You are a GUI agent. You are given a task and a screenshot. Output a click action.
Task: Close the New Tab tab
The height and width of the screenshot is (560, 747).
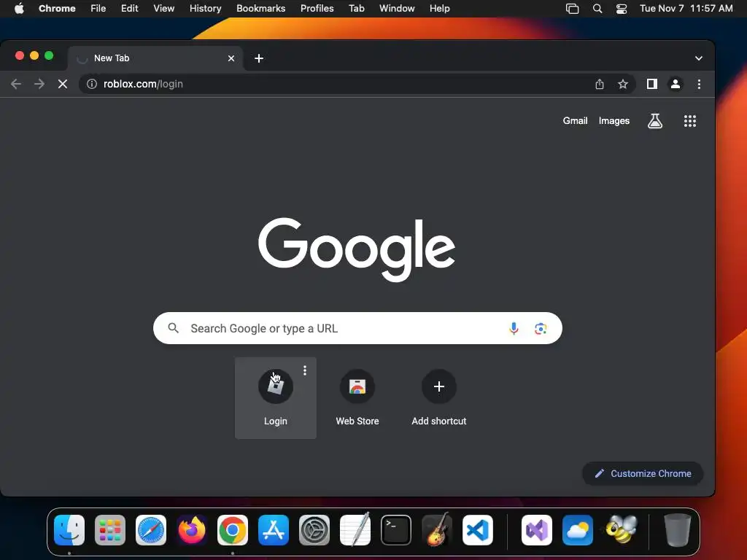pyautogui.click(x=231, y=58)
